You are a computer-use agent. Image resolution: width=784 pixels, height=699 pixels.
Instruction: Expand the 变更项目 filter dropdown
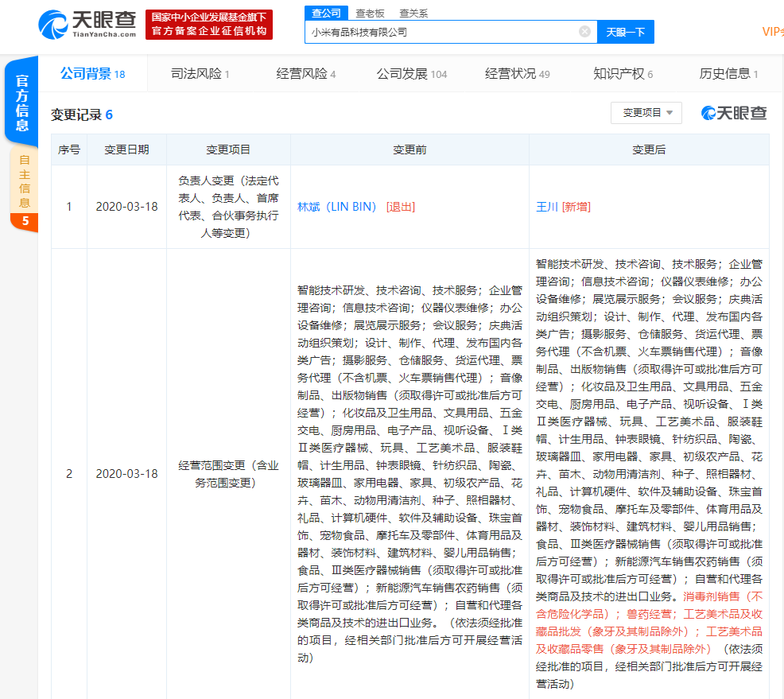tap(646, 113)
